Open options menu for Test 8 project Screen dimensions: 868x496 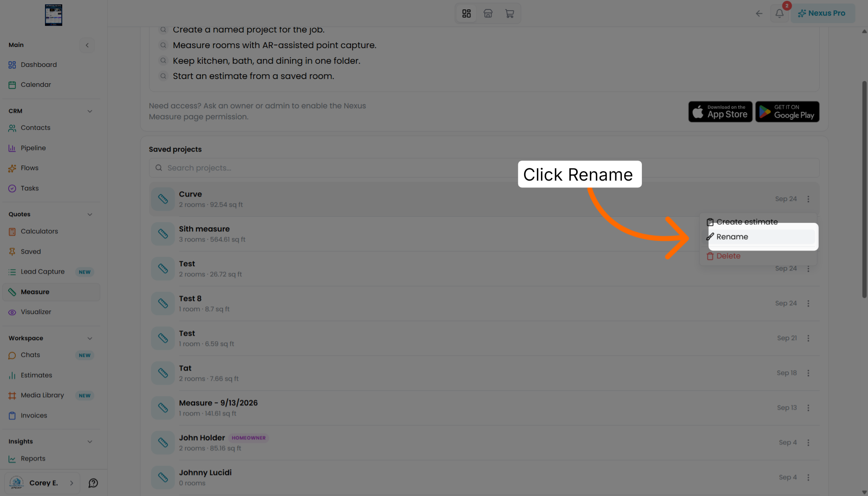click(808, 303)
